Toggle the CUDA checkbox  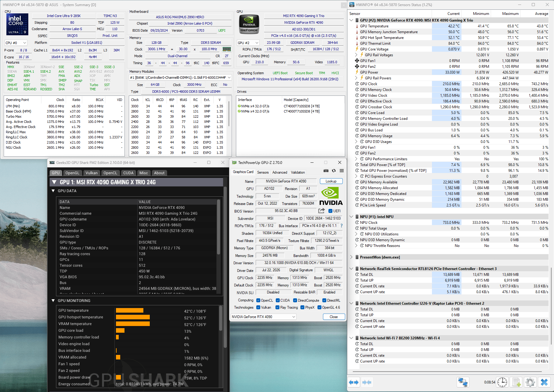[x=278, y=300]
